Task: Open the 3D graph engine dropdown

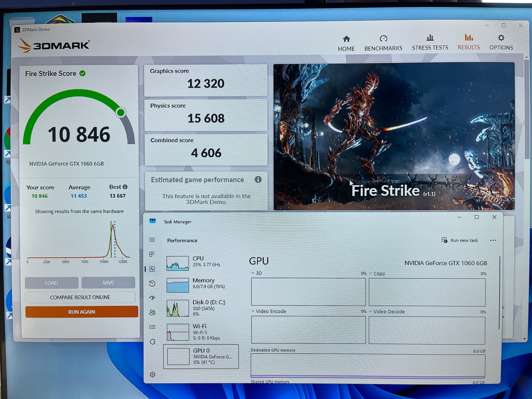Action: click(257, 273)
